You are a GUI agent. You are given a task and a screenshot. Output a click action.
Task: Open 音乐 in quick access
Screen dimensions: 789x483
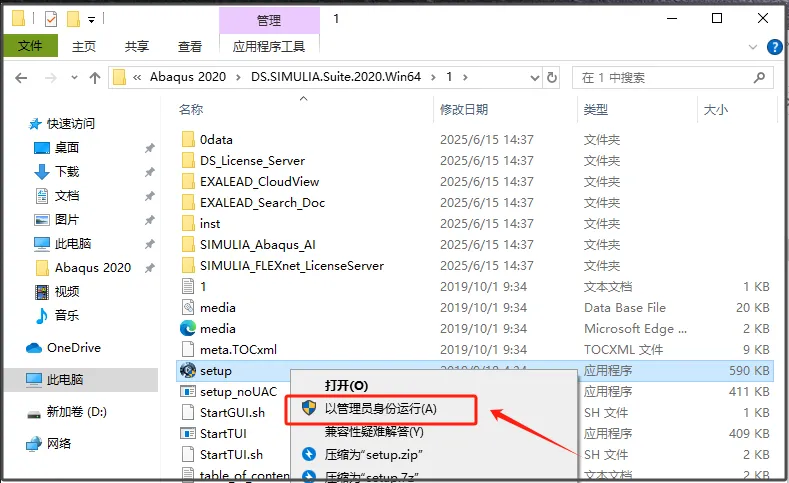coord(56,315)
